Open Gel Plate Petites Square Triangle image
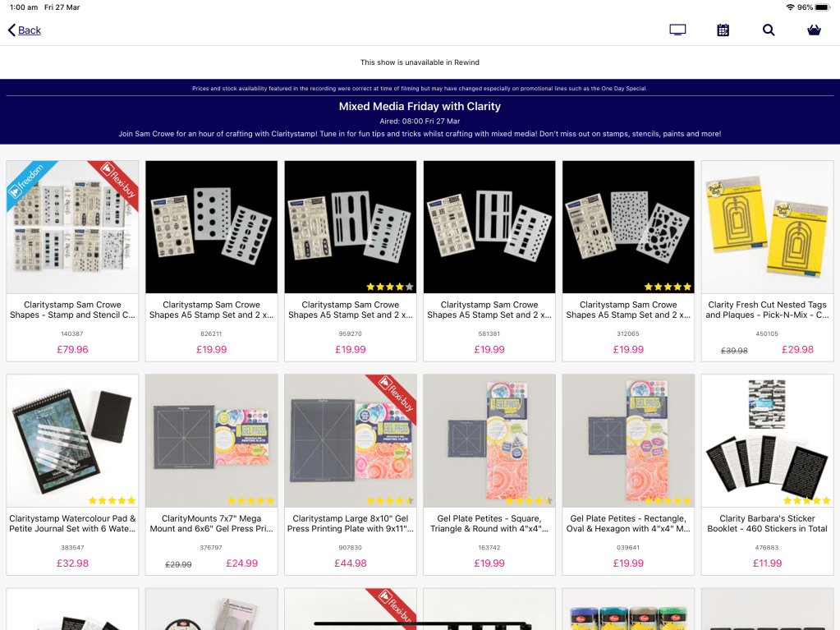 point(489,440)
